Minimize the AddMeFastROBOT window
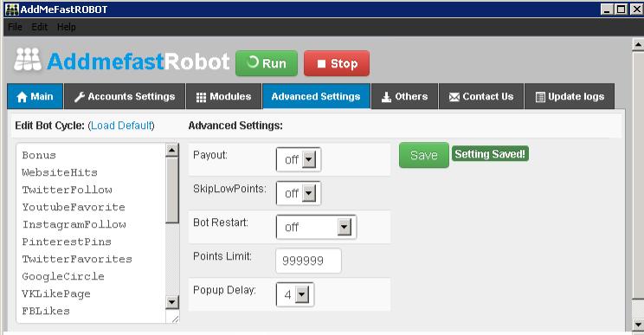This screenshot has height=335, width=644. (x=607, y=9)
